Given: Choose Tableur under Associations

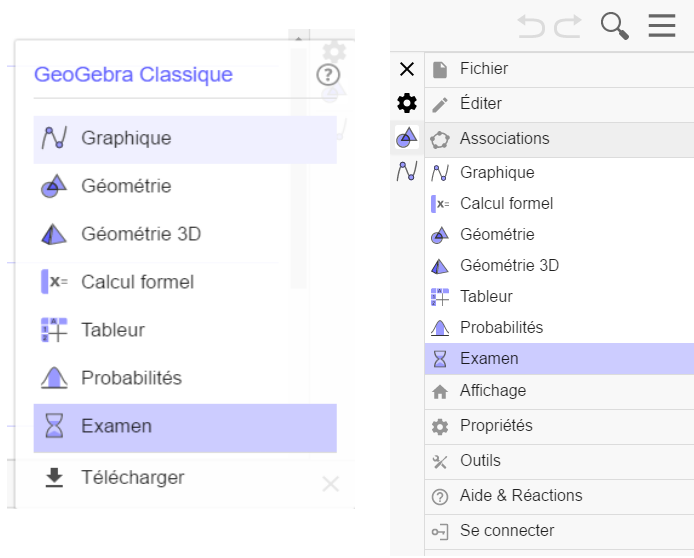Looking at the screenshot, I should click(559, 296).
